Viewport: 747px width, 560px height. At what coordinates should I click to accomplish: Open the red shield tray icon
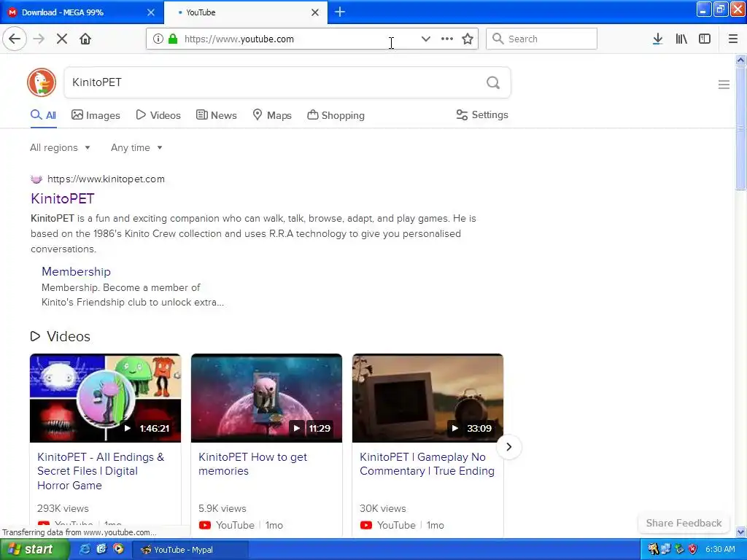pyautogui.click(x=693, y=549)
